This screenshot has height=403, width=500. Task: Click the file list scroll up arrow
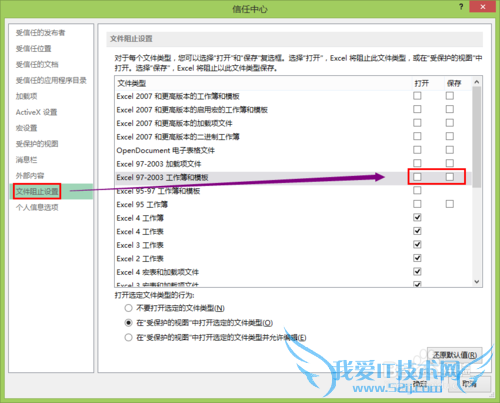point(477,82)
